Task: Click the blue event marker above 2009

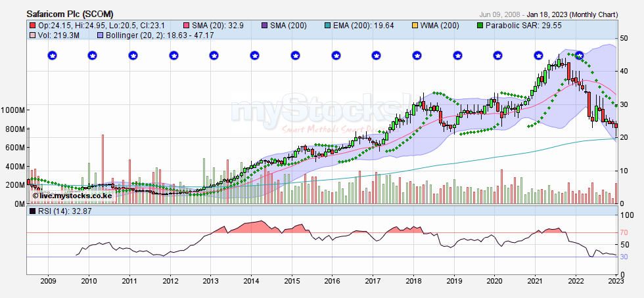Action: click(52, 56)
